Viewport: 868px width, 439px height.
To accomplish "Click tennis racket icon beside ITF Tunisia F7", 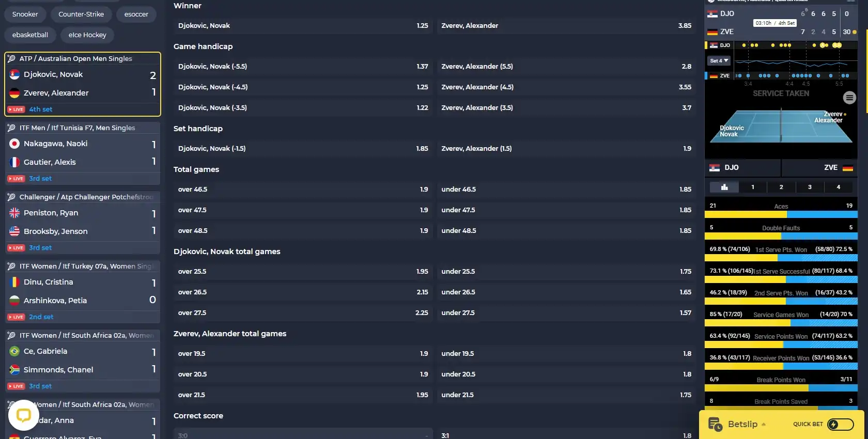I will 11,128.
